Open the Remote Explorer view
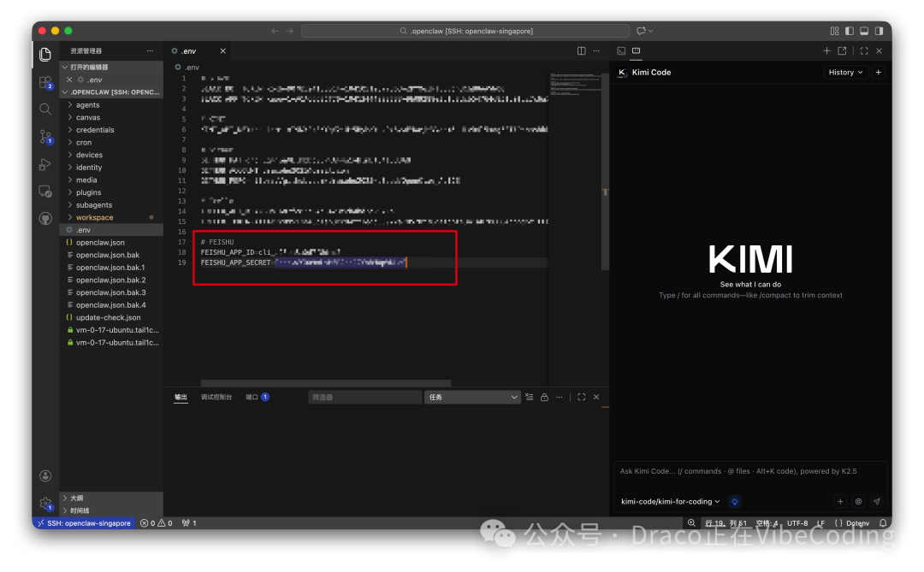The width and height of the screenshot is (924, 572). tap(45, 192)
